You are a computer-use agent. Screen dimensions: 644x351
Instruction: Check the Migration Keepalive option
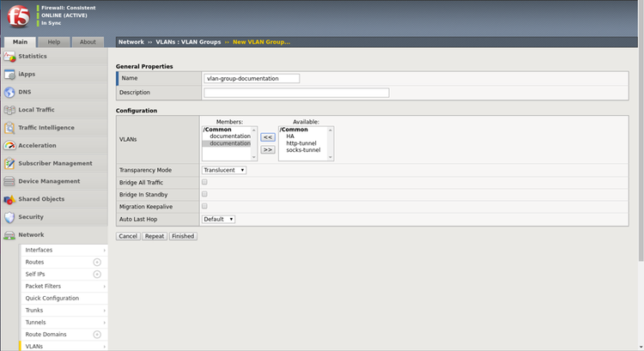point(204,207)
